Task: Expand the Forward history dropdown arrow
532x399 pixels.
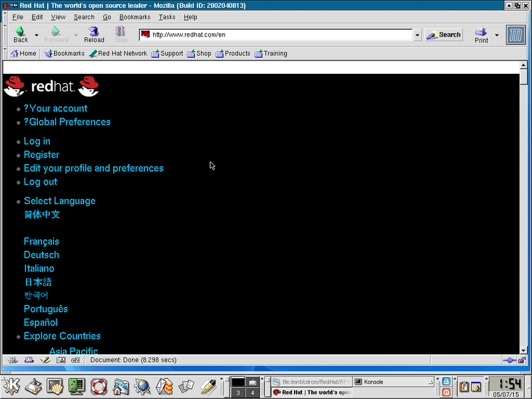Action: [x=76, y=35]
